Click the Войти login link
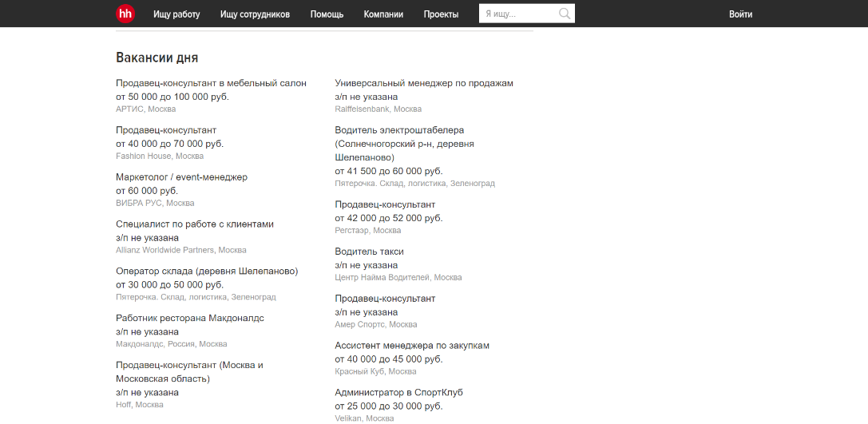This screenshot has height=424, width=868. [740, 14]
